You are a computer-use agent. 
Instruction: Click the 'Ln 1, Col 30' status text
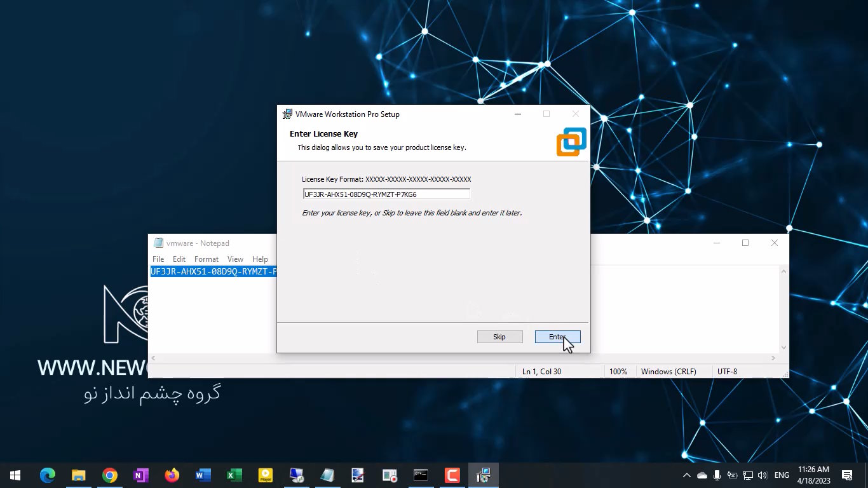[541, 372]
